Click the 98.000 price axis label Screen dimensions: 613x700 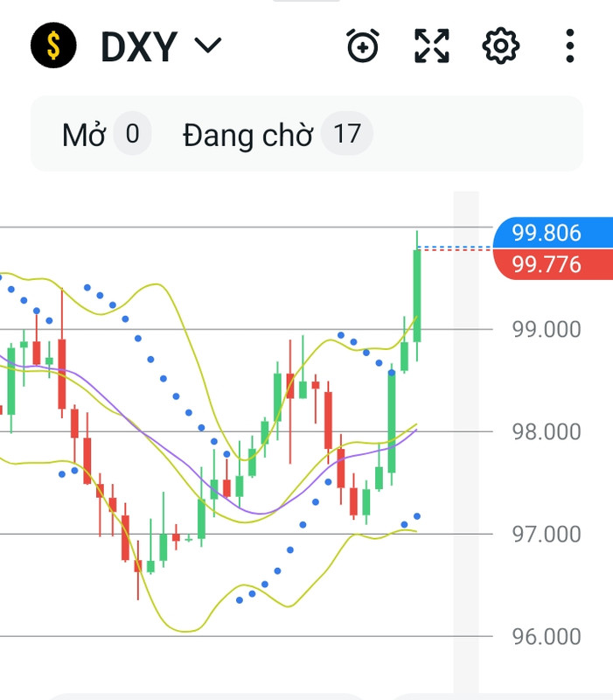[546, 431]
